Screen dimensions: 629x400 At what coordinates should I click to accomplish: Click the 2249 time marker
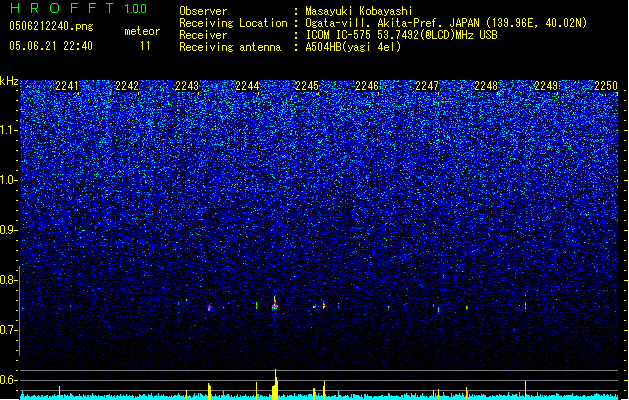[546, 86]
